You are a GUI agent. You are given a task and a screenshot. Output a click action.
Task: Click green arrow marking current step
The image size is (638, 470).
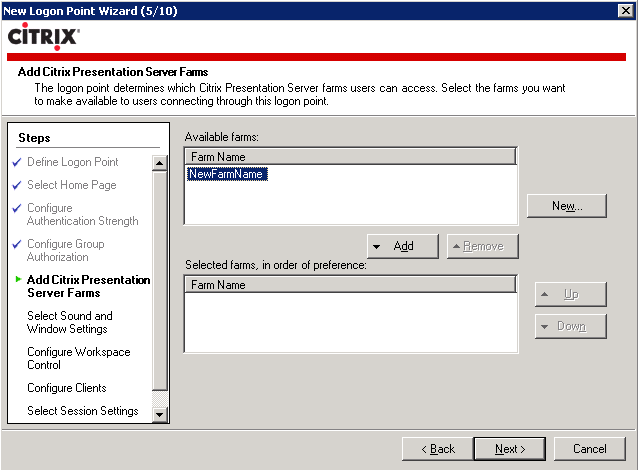(18, 279)
